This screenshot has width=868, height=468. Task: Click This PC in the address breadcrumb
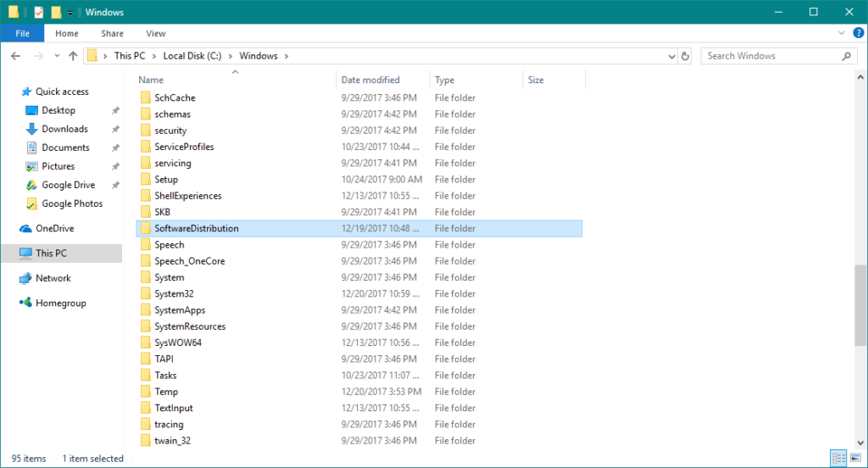click(130, 56)
